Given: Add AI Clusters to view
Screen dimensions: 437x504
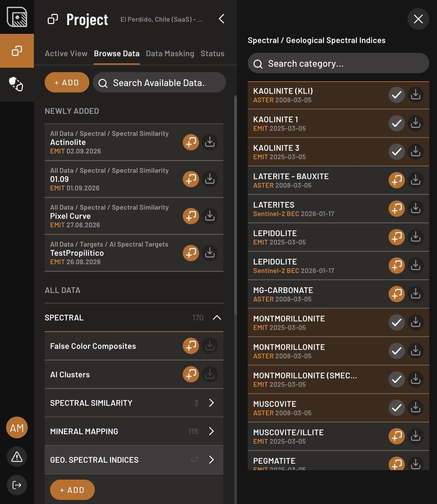Looking at the screenshot, I should (x=191, y=374).
